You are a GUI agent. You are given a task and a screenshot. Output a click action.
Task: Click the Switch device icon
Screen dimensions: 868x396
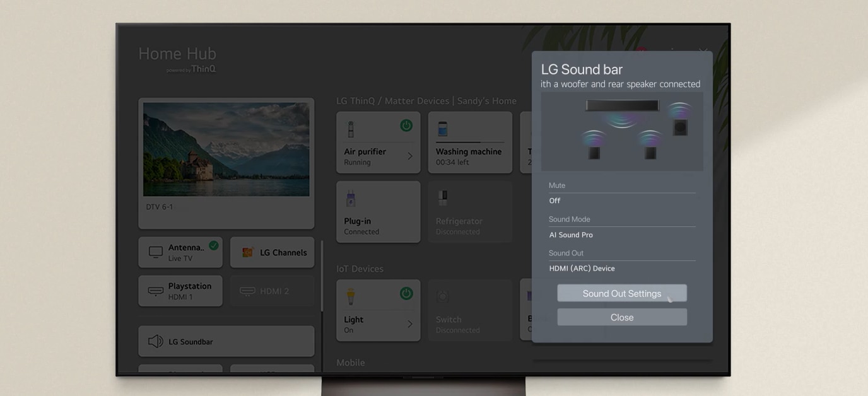pyautogui.click(x=443, y=296)
